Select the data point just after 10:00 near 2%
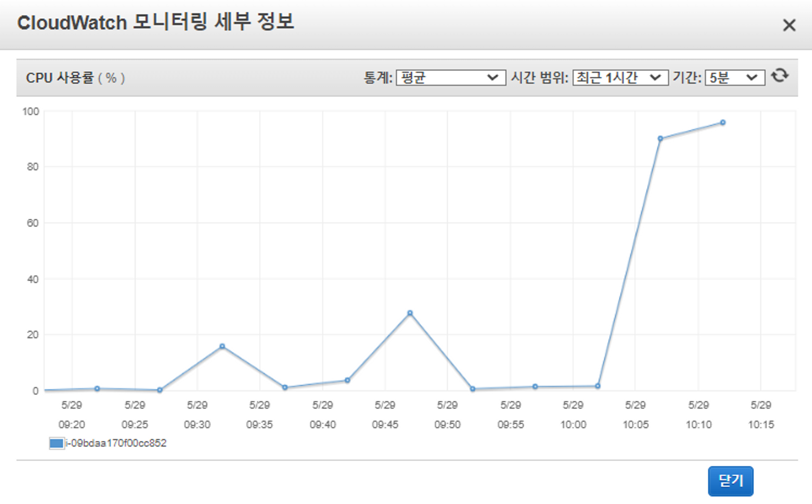Screen dimensions: 812x504 click(x=598, y=386)
